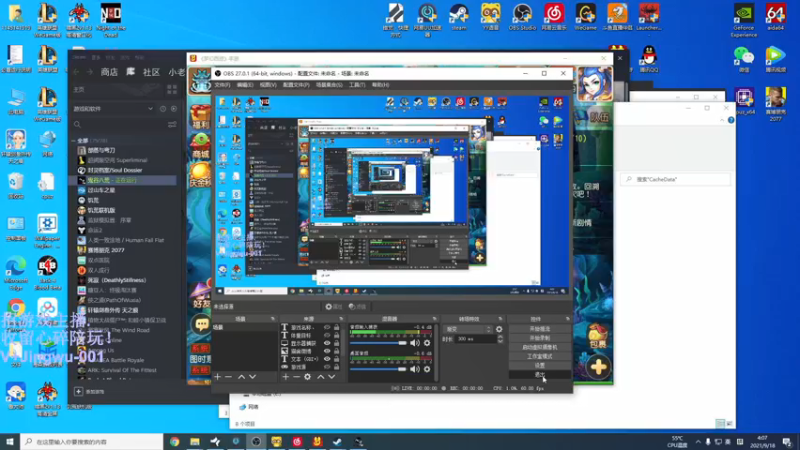Mute the desktop audio speaker icon

(415, 369)
